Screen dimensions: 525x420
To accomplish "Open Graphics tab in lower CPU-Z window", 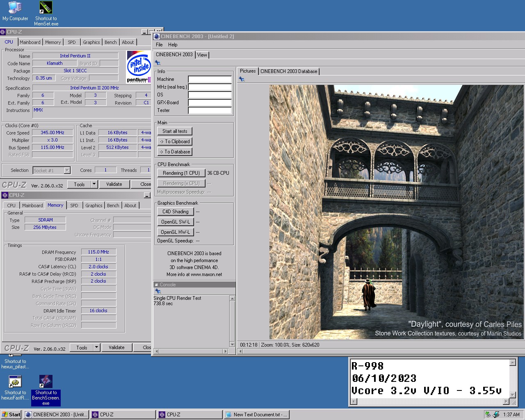I will tap(94, 205).
